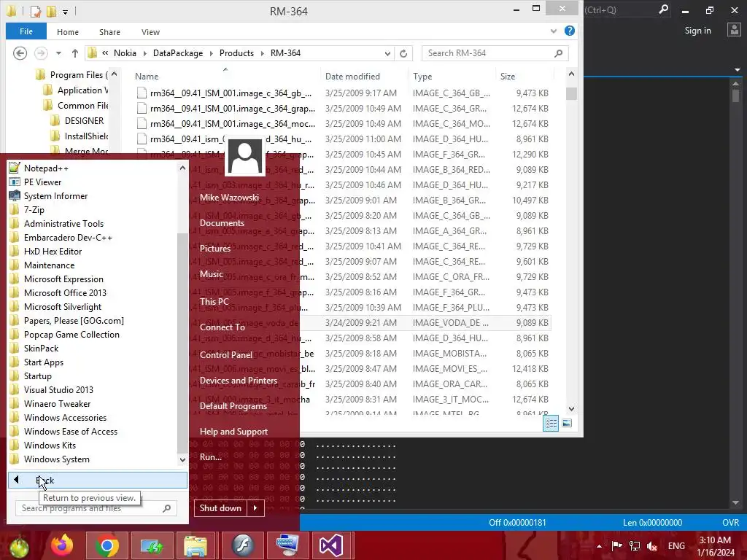Image resolution: width=747 pixels, height=560 pixels.
Task: Open Control Panel from start menu
Action: click(226, 355)
